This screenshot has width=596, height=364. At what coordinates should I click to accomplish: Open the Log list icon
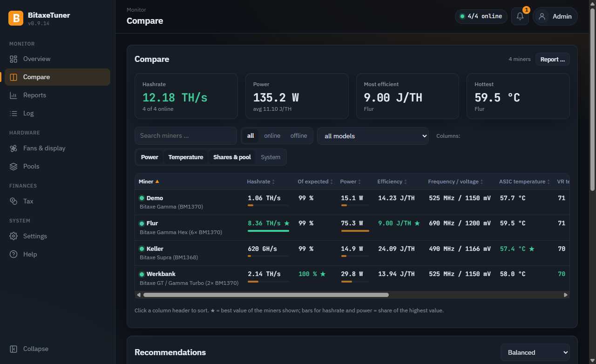click(14, 113)
